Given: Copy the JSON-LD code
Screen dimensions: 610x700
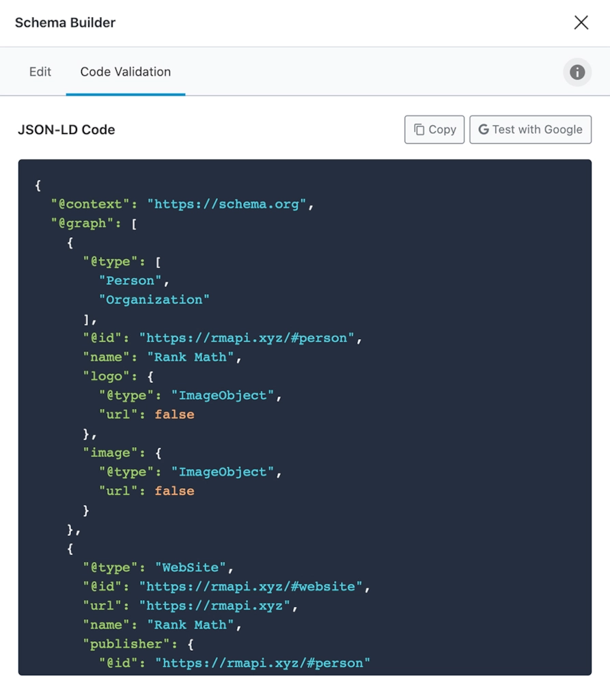Looking at the screenshot, I should [x=434, y=129].
